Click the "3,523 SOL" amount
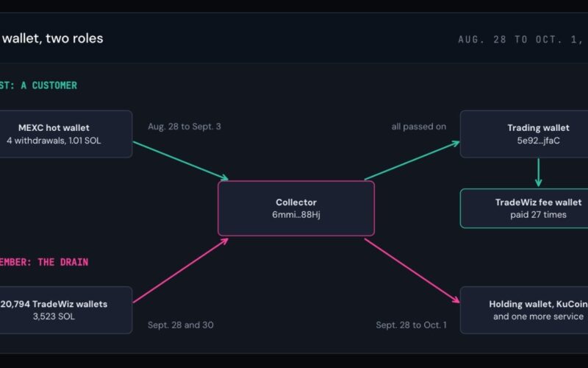588x368 pixels. click(x=54, y=316)
